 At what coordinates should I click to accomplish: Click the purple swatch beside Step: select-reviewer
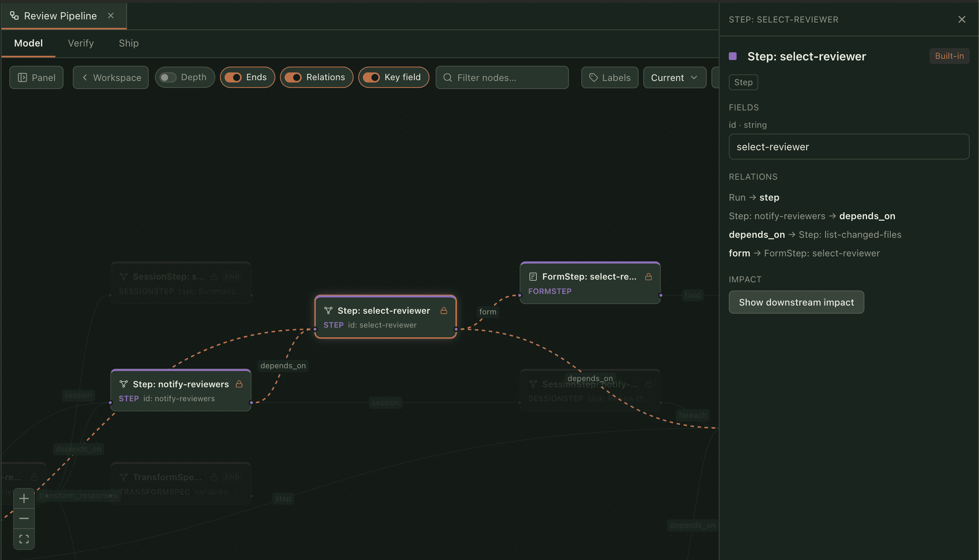tap(733, 56)
